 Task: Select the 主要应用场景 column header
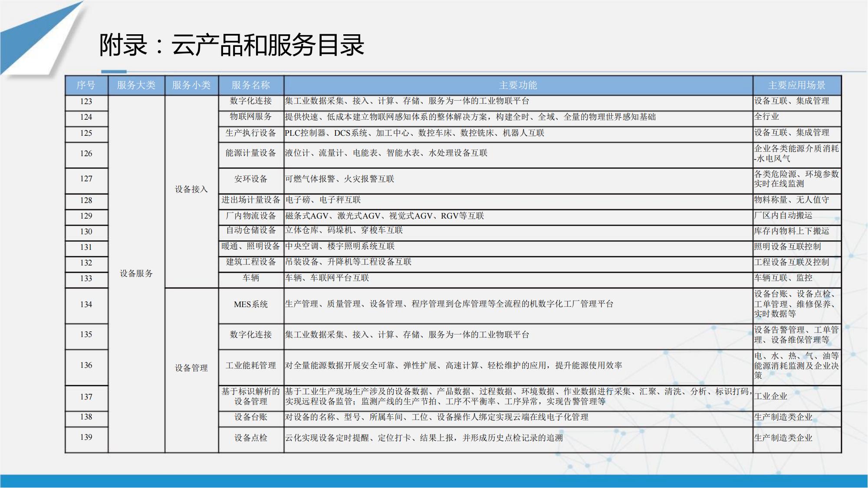coord(797,85)
